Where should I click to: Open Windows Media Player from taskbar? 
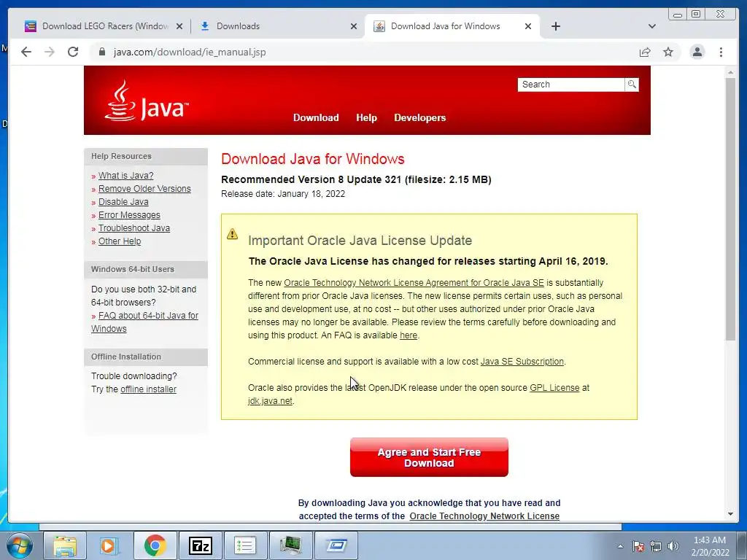click(109, 545)
